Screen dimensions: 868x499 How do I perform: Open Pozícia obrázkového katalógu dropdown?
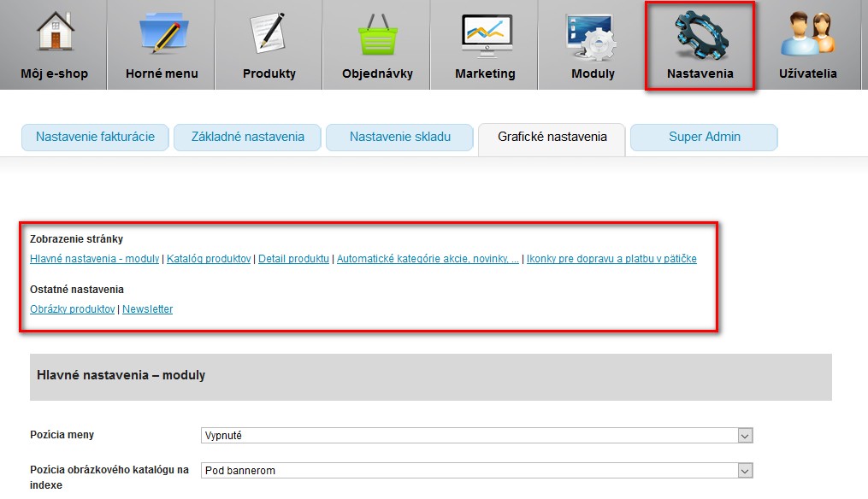(477, 471)
